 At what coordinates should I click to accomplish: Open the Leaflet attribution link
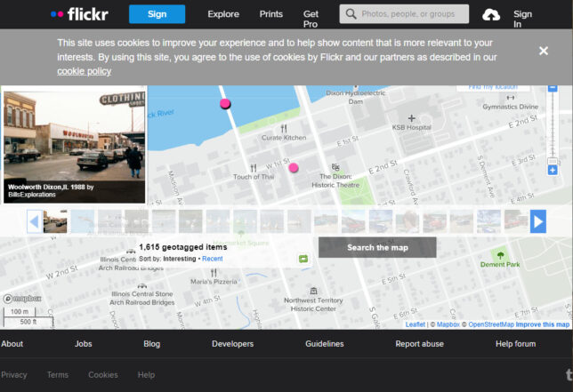416,324
